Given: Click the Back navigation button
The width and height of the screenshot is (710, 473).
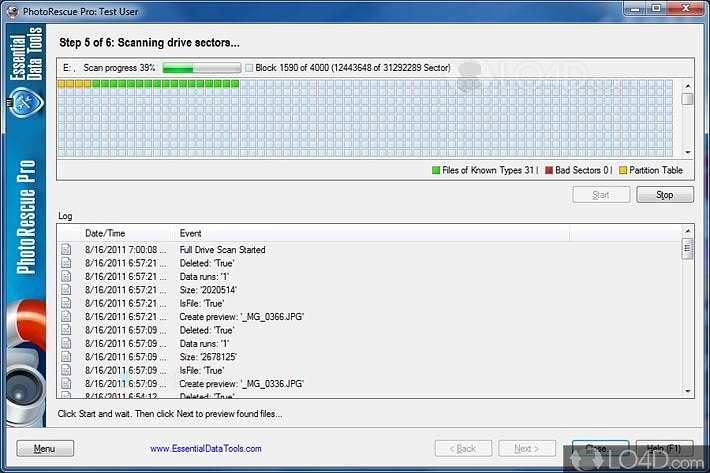Looking at the screenshot, I should [463, 449].
